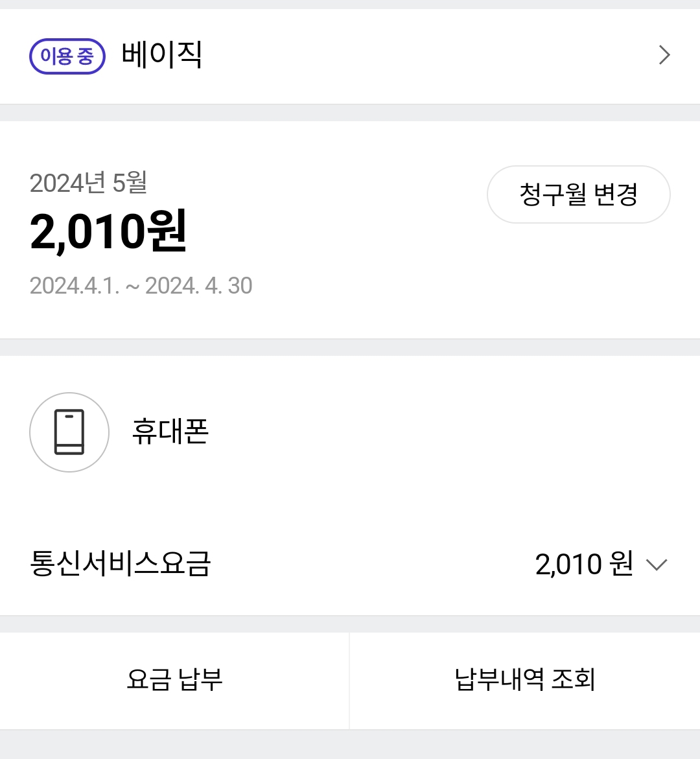The width and height of the screenshot is (700, 759).
Task: Tap the phone device icon
Action: pos(69,432)
